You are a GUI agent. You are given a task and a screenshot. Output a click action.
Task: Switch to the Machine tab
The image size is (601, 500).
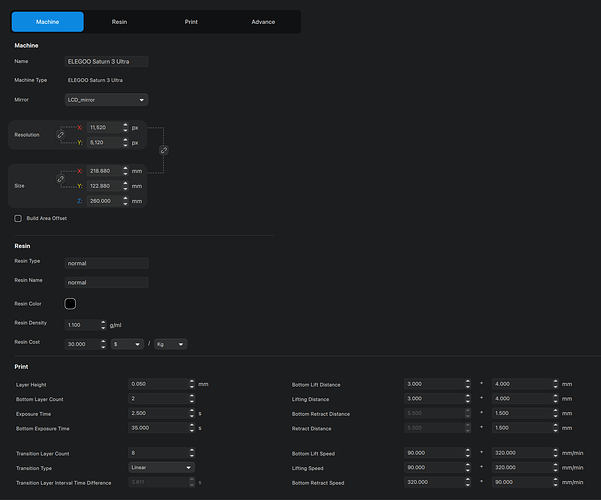[x=48, y=22]
